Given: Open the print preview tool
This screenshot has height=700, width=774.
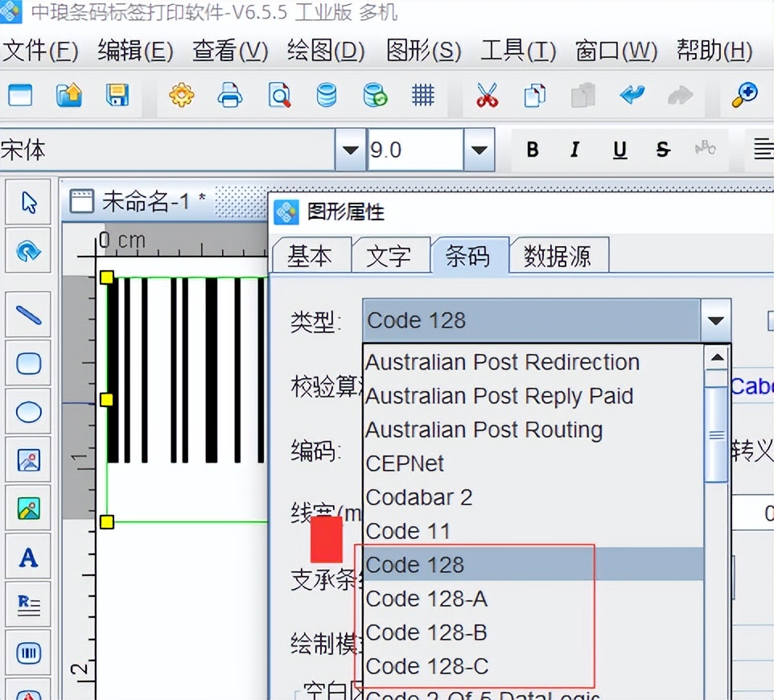Looking at the screenshot, I should pyautogui.click(x=279, y=94).
